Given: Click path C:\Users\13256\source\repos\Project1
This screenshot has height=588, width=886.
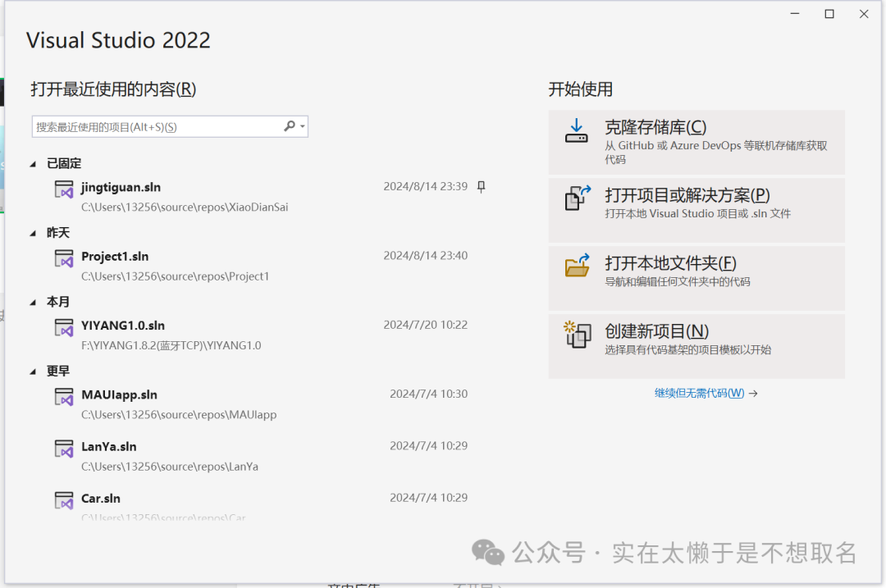Looking at the screenshot, I should [x=176, y=276].
